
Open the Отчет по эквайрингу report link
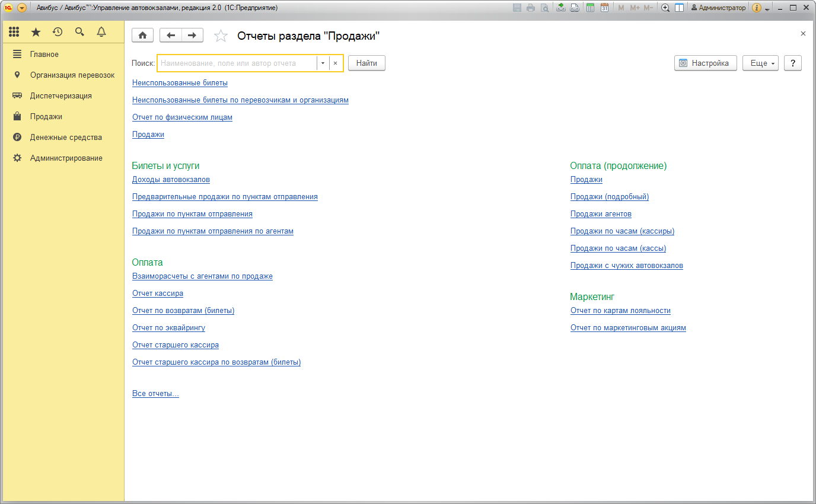[x=168, y=327]
